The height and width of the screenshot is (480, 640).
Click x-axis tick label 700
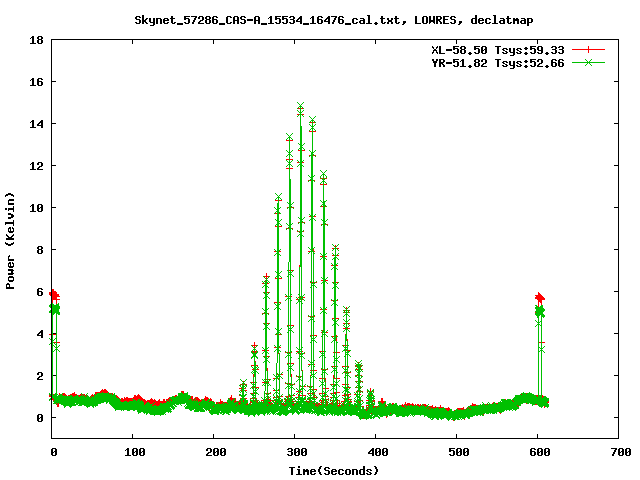point(621,452)
